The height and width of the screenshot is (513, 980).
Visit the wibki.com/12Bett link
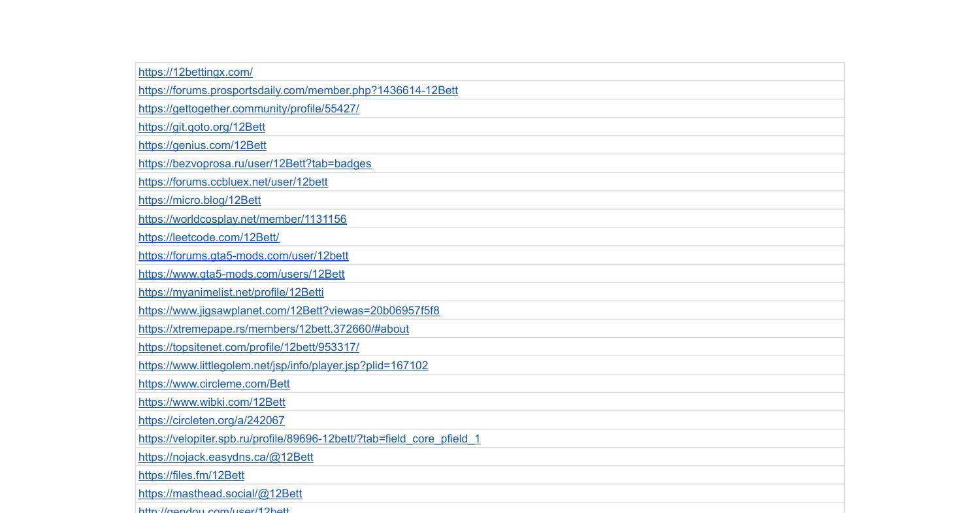pyautogui.click(x=212, y=402)
